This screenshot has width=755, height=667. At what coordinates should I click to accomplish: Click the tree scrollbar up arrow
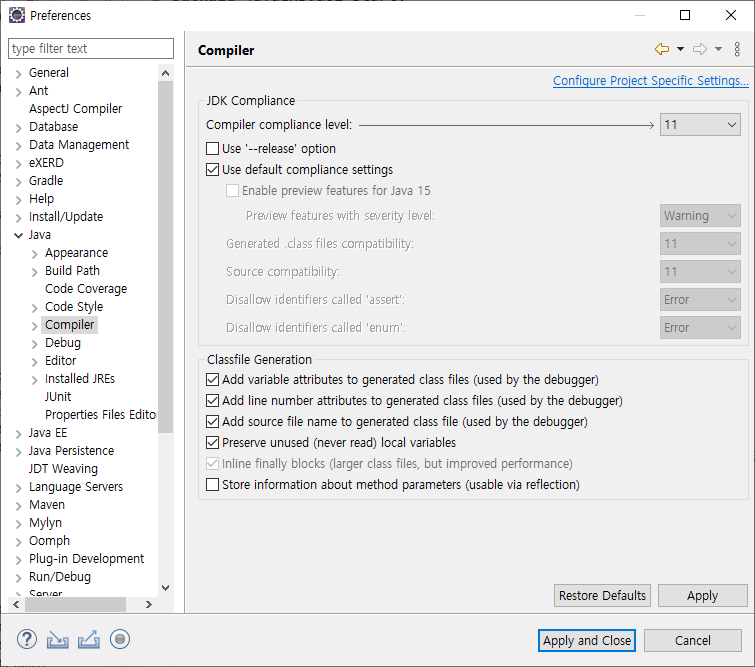165,73
